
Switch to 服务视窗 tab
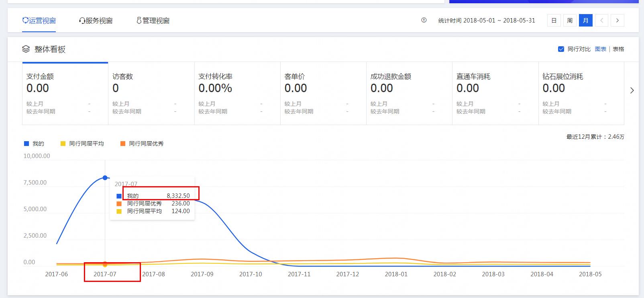coord(96,21)
